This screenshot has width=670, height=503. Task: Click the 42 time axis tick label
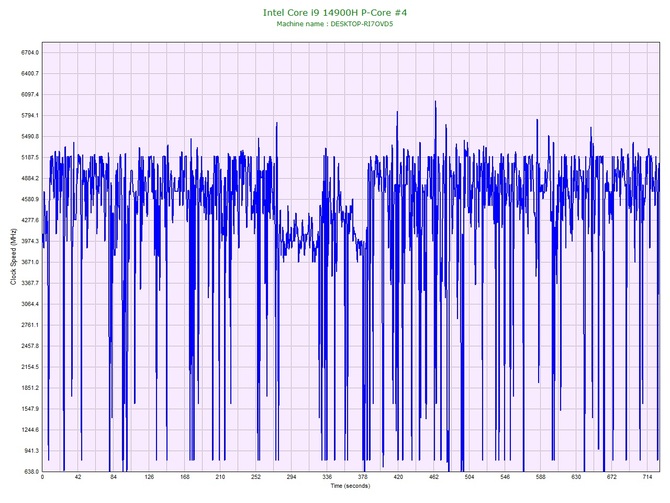[x=78, y=477]
